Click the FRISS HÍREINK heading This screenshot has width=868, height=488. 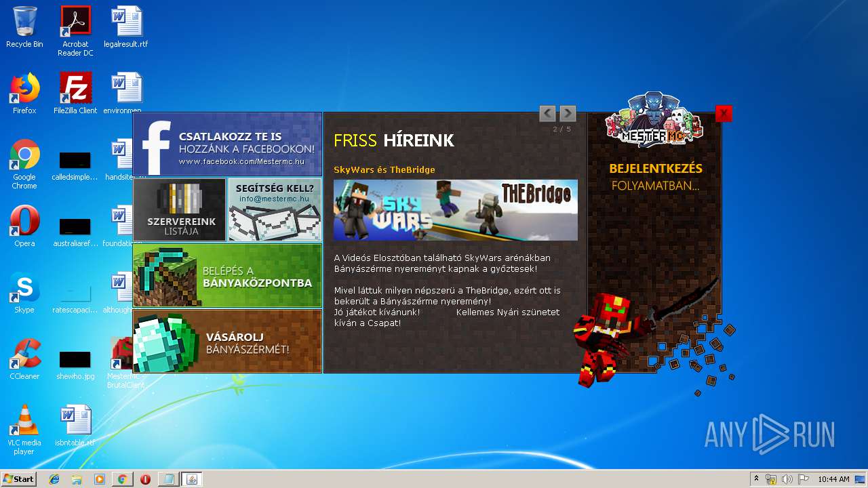click(394, 140)
